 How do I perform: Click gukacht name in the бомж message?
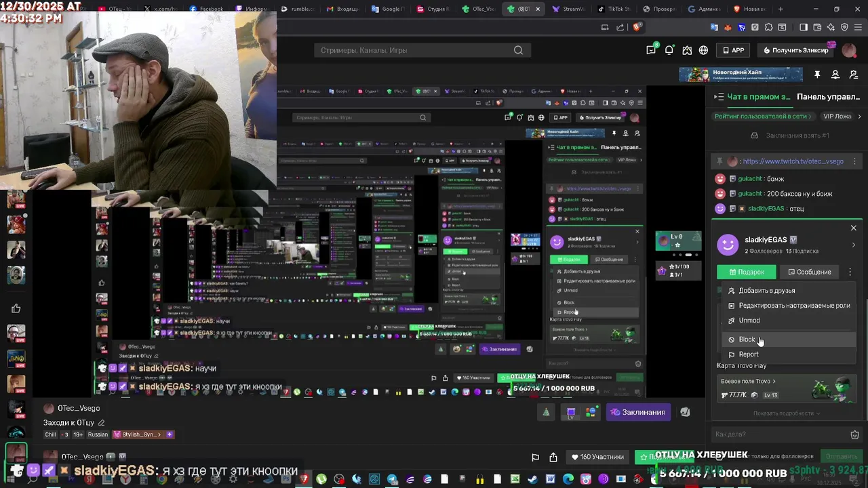pyautogui.click(x=749, y=179)
